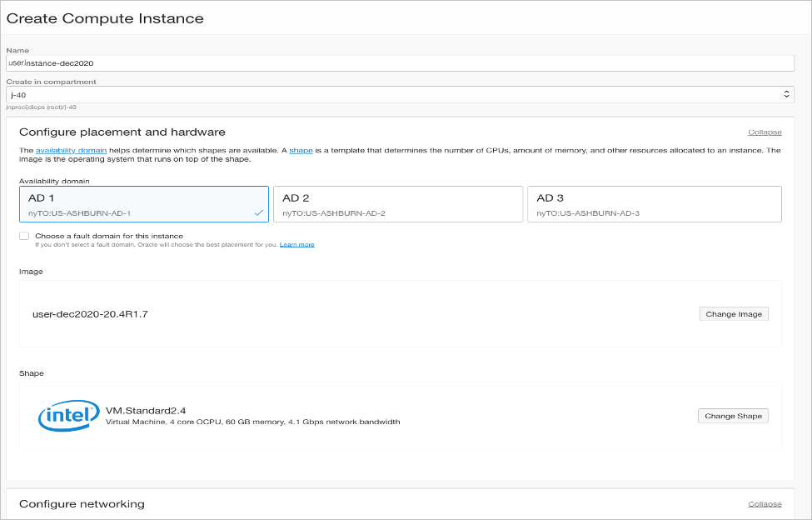Click the compartment selector up-down arrows
This screenshot has height=520, width=812.
[x=787, y=95]
